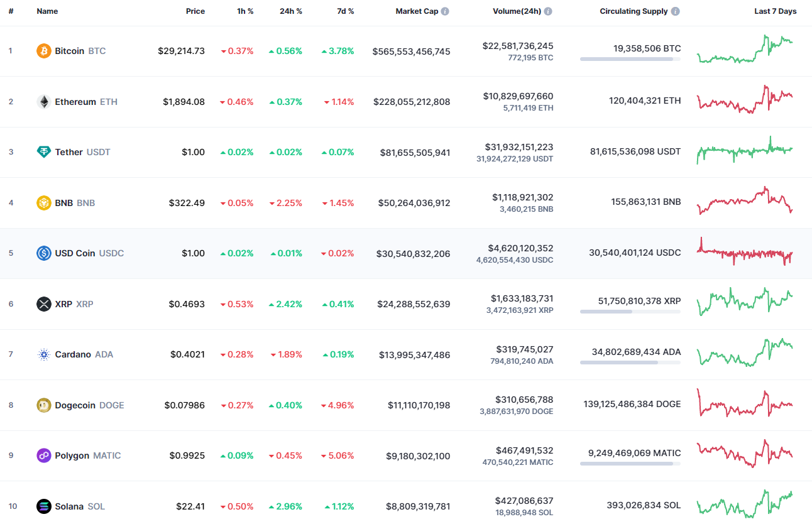This screenshot has width=812, height=529.
Task: Click the Ethereum diamond logo
Action: tap(43, 101)
